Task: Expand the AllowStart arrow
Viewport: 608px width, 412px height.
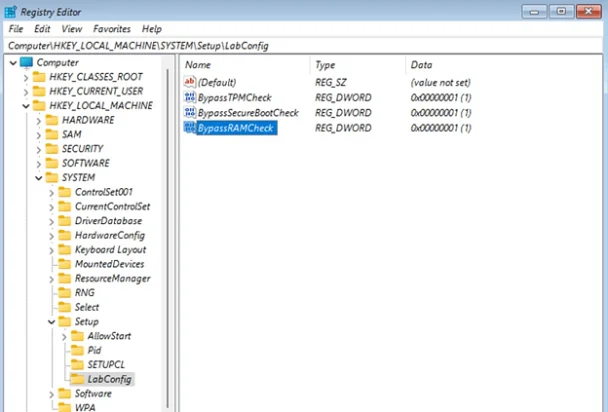Action: (x=64, y=337)
